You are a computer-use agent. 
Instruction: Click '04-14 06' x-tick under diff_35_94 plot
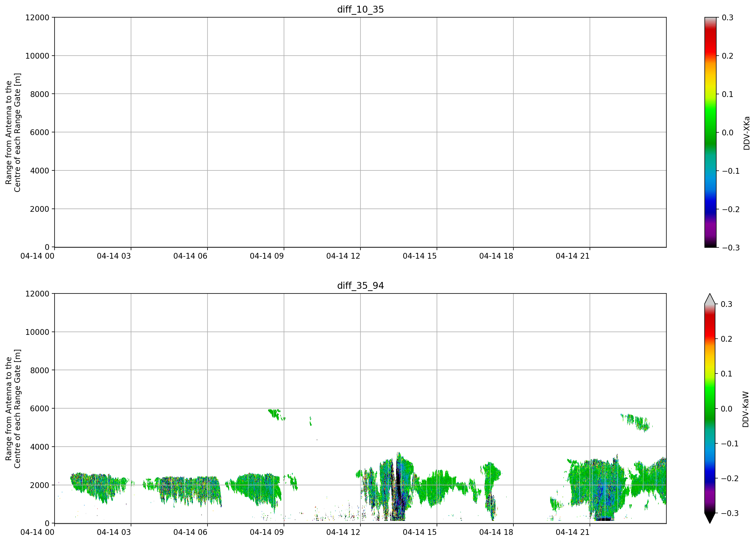tap(190, 532)
